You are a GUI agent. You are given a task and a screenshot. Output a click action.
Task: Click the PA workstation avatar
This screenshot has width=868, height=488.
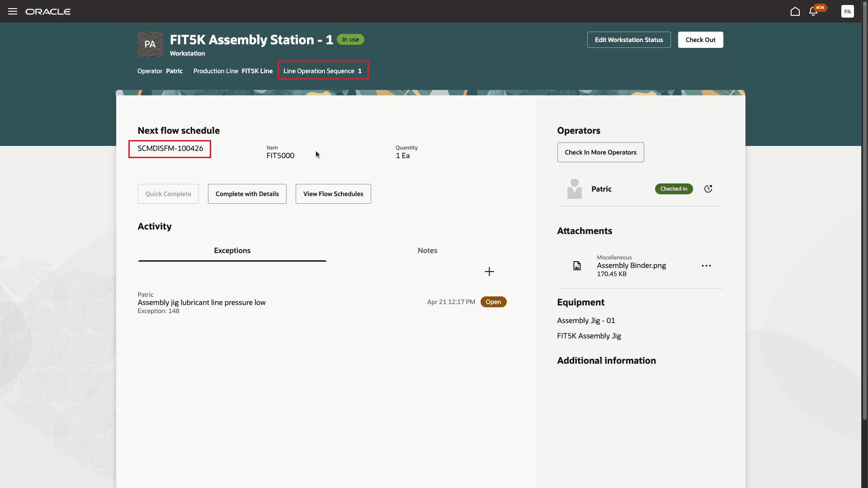point(150,44)
